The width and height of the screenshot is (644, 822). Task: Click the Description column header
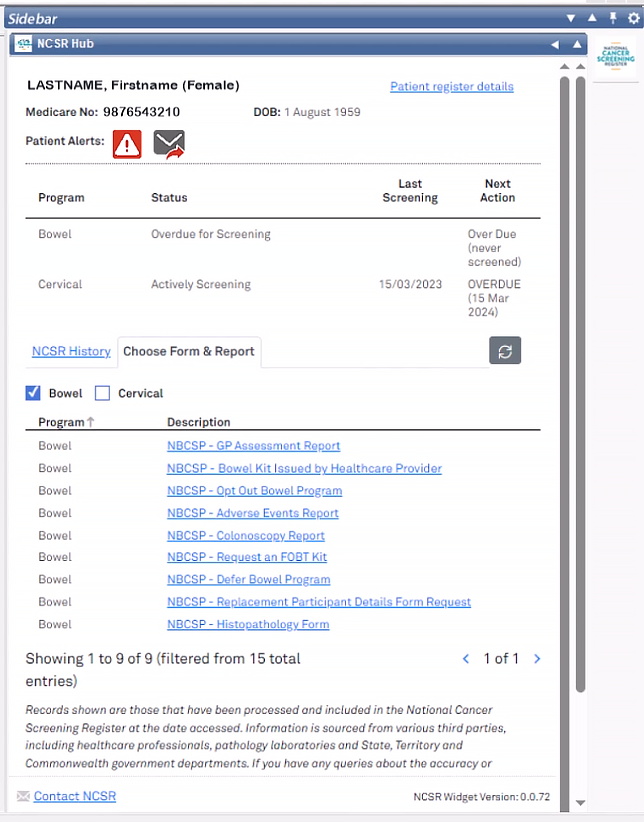199,422
